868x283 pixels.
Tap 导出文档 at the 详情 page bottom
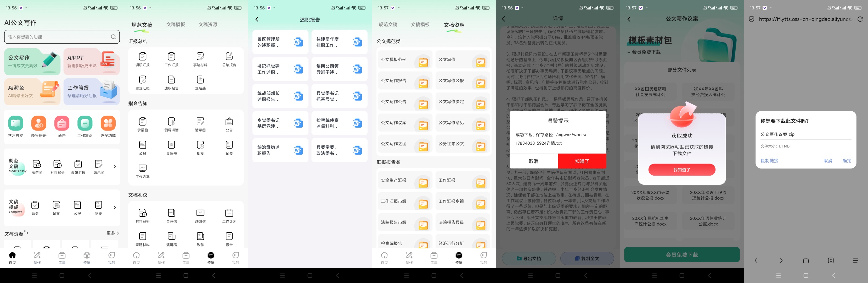pos(529,258)
